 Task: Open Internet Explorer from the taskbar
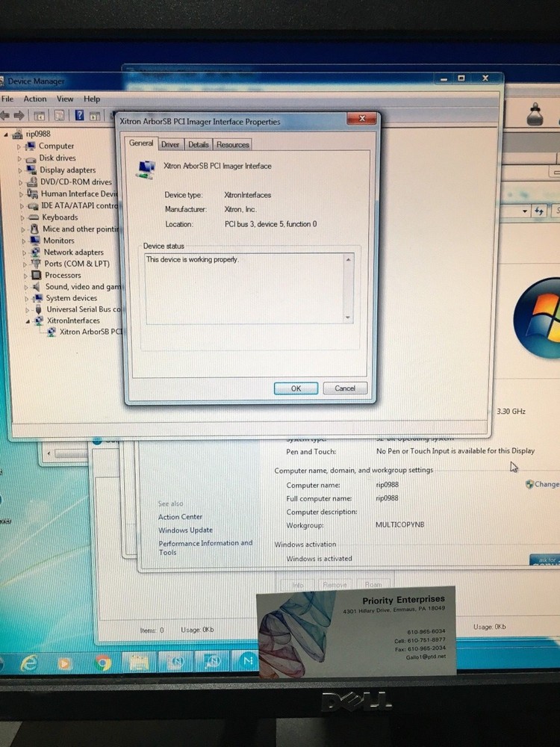28,662
